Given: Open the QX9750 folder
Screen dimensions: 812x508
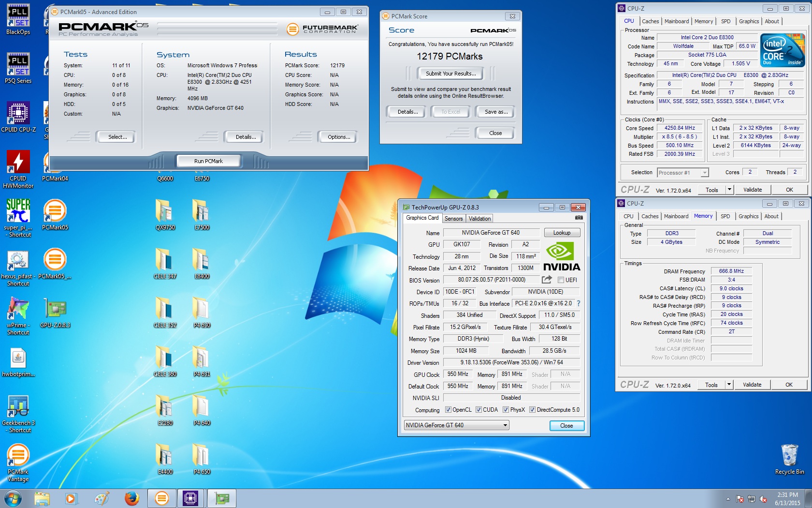Looking at the screenshot, I should pyautogui.click(x=165, y=215).
